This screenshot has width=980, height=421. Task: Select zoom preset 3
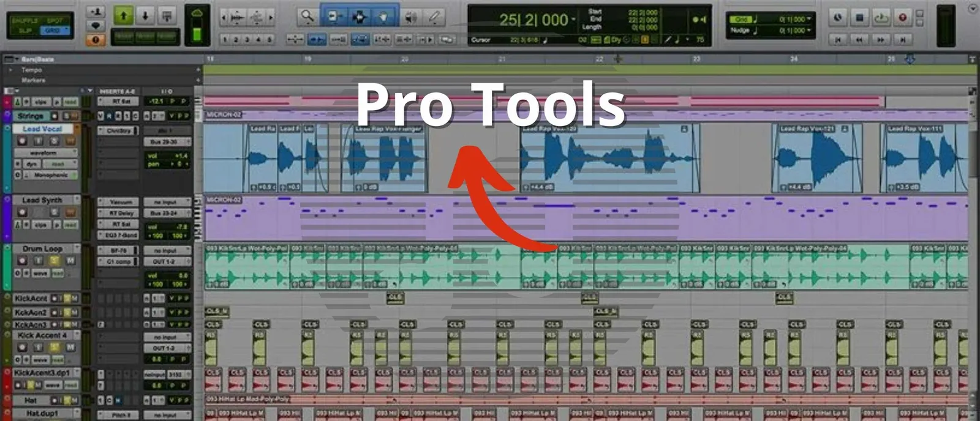click(x=247, y=40)
